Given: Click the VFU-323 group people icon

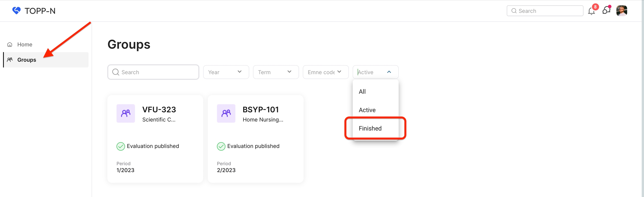Looking at the screenshot, I should point(126,113).
